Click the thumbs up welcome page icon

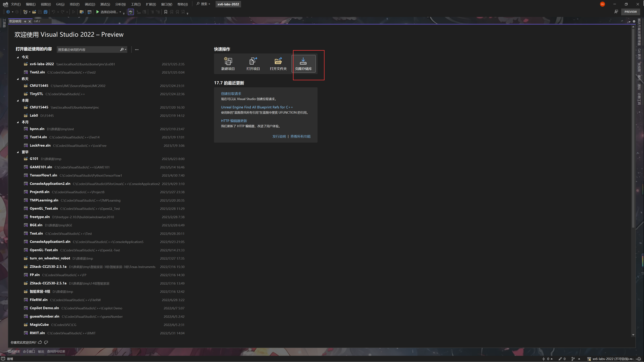[40, 342]
